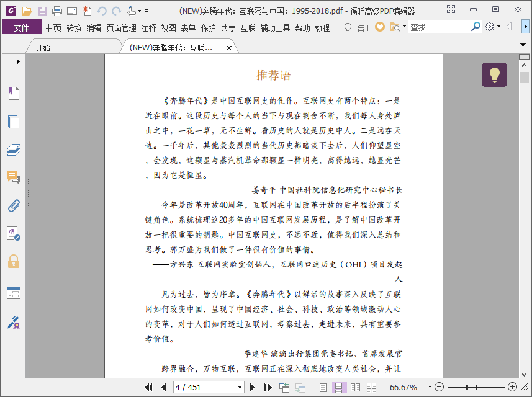Click the vertical scrollbar down arrow
The height and width of the screenshot is (397, 532).
(524, 374)
